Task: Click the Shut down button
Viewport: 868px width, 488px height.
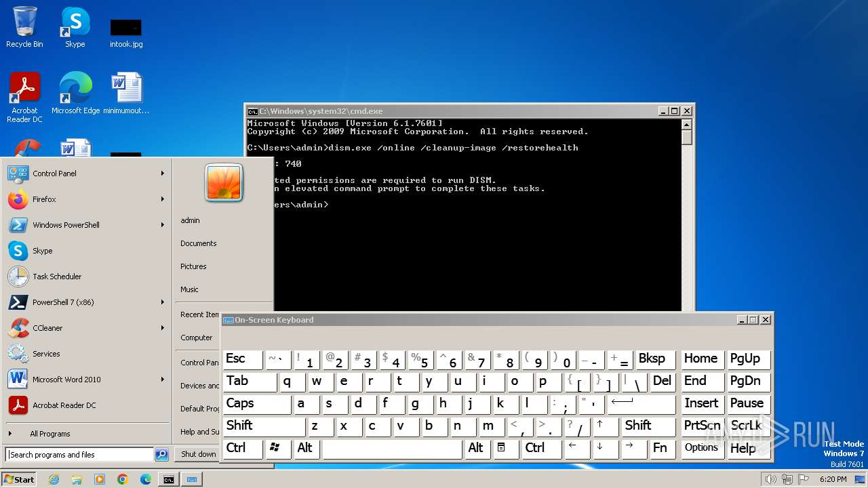Action: [199, 454]
